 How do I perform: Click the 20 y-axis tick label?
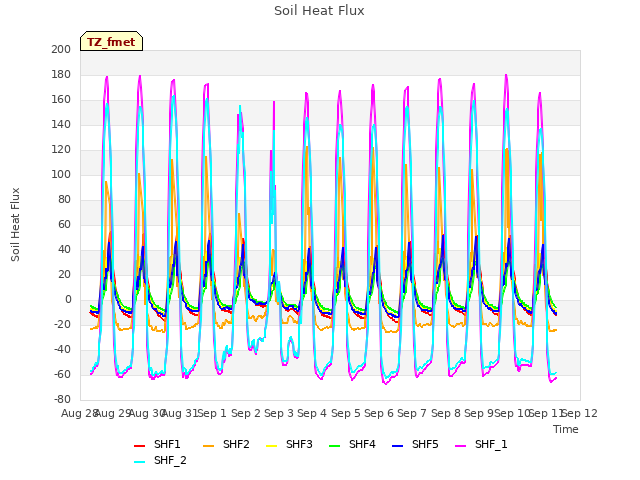(64, 274)
